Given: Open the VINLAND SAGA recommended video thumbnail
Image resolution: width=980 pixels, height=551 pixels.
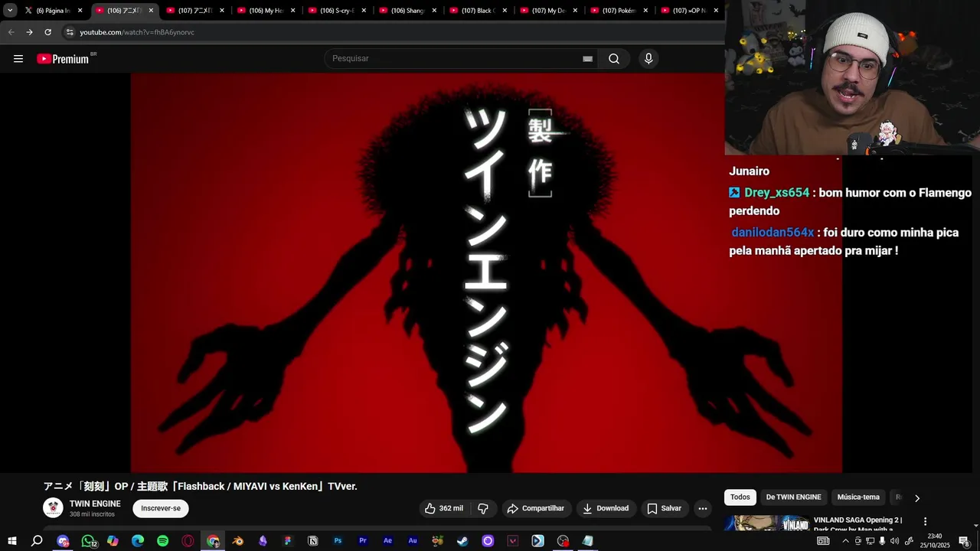Looking at the screenshot, I should [x=766, y=523].
